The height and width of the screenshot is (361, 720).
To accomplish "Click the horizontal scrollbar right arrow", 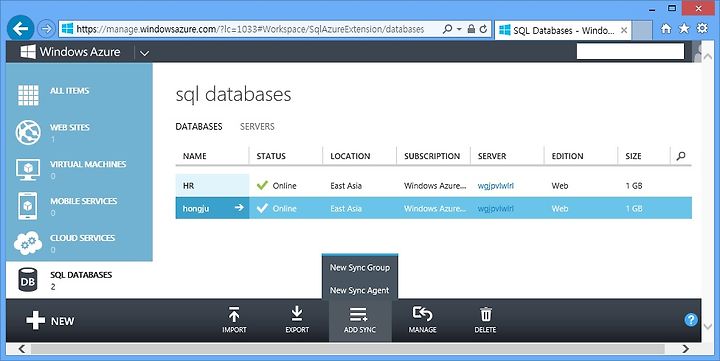I will tap(685, 349).
